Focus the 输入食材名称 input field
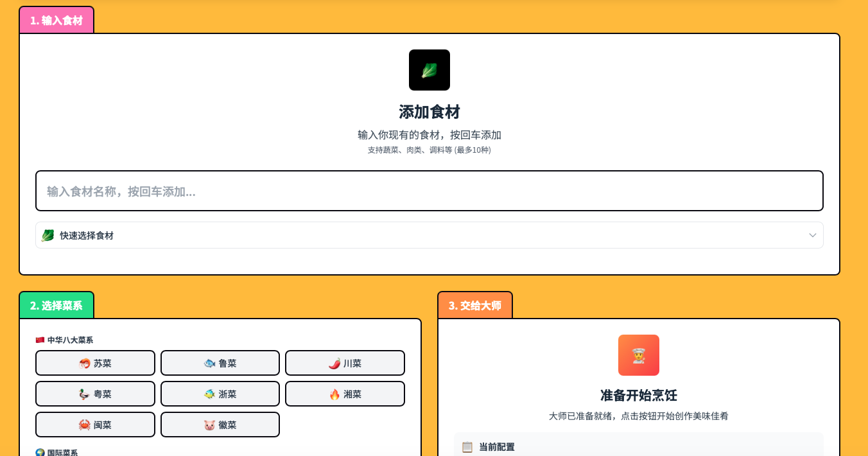The width and height of the screenshot is (868, 456). tap(429, 191)
